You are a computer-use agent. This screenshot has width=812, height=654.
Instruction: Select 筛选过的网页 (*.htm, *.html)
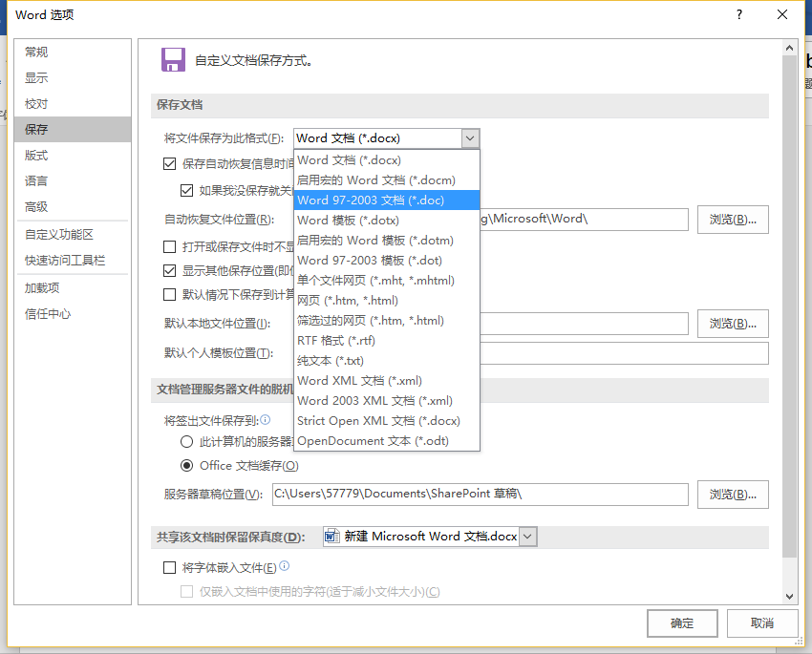pyautogui.click(x=386, y=320)
